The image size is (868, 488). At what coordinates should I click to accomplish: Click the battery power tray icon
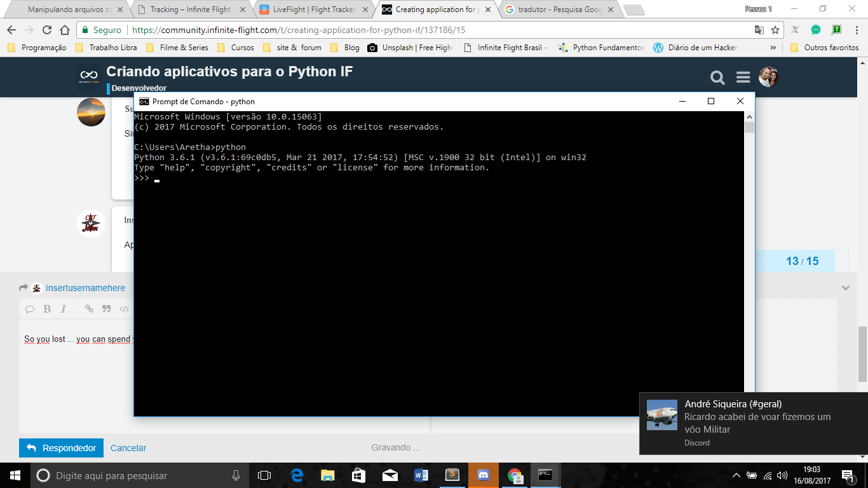[x=752, y=475]
